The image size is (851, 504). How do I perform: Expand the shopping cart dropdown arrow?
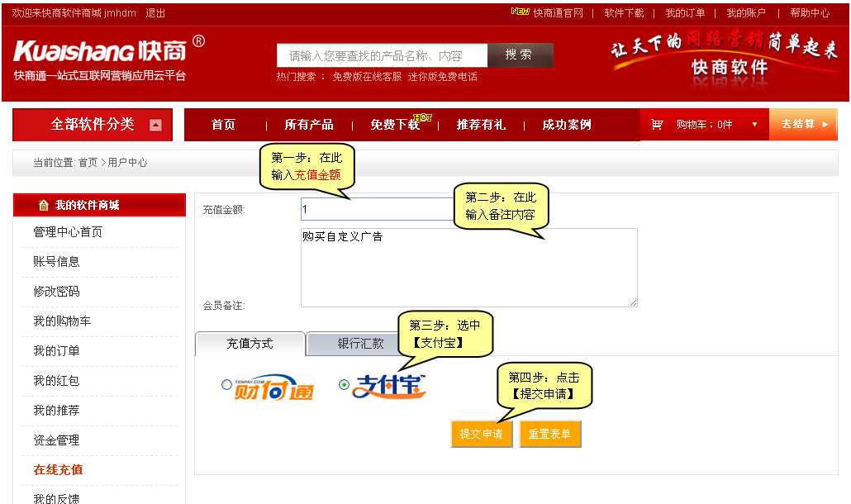[x=754, y=125]
